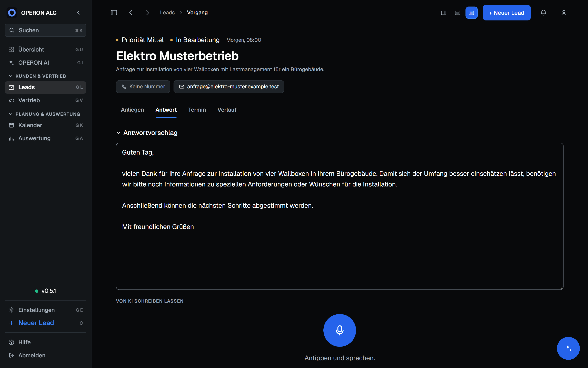The height and width of the screenshot is (368, 588).
Task: Switch to the Anliegen tab
Action: point(133,110)
